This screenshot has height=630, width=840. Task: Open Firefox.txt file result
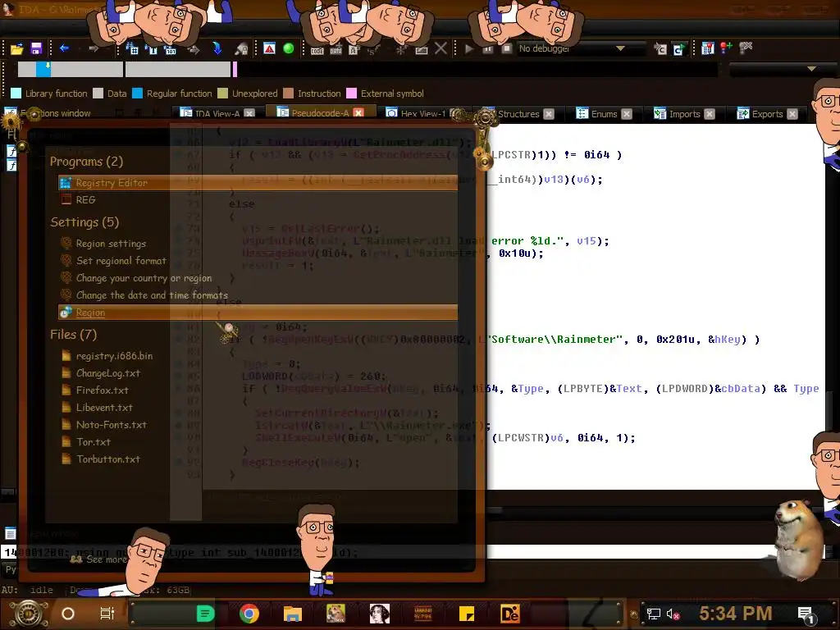pyautogui.click(x=101, y=390)
